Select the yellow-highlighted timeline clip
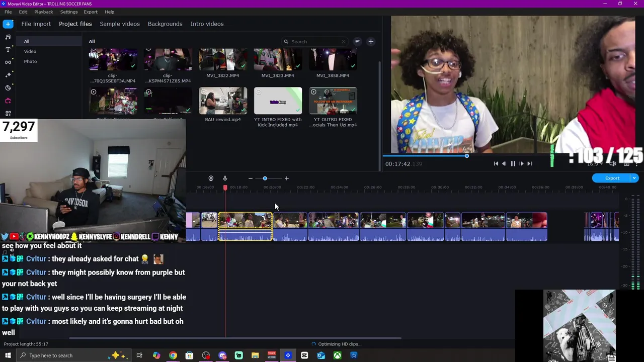Image resolution: width=644 pixels, height=362 pixels. [246, 227]
